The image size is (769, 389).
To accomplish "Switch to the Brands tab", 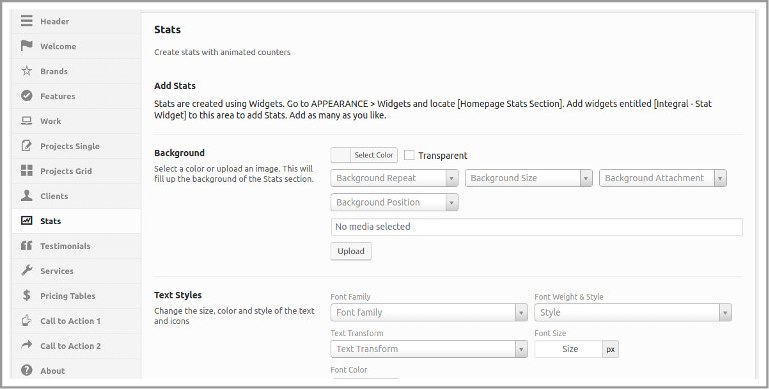I will pyautogui.click(x=76, y=71).
